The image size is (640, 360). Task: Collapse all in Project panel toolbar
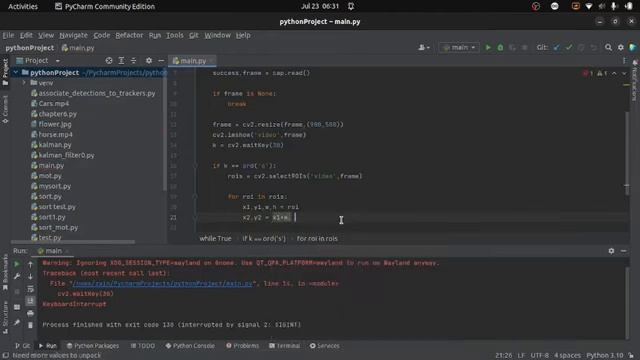pos(133,60)
